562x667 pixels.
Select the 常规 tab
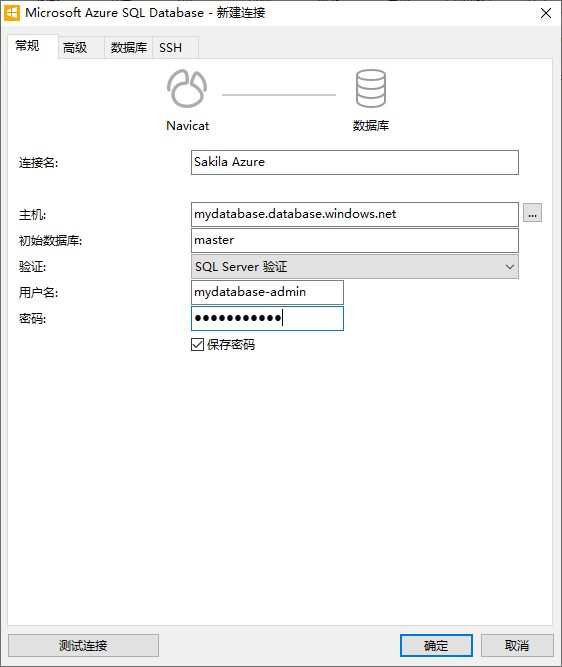tap(27, 46)
